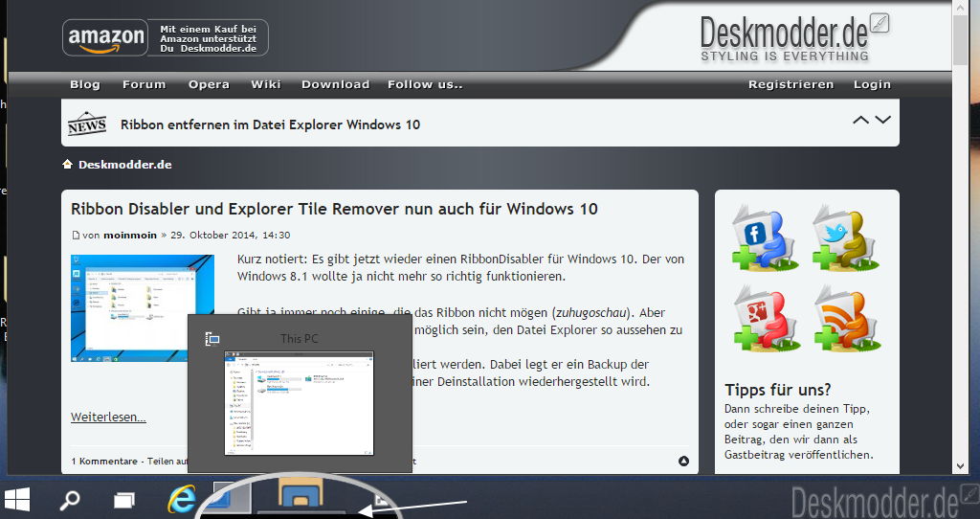The width and height of the screenshot is (980, 519).
Task: Open the Download menu item
Action: (336, 84)
